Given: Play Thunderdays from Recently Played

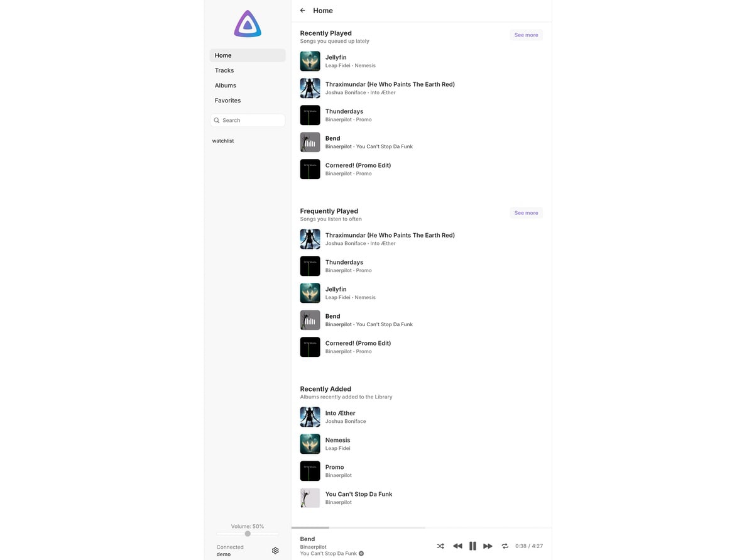Looking at the screenshot, I should point(422,115).
